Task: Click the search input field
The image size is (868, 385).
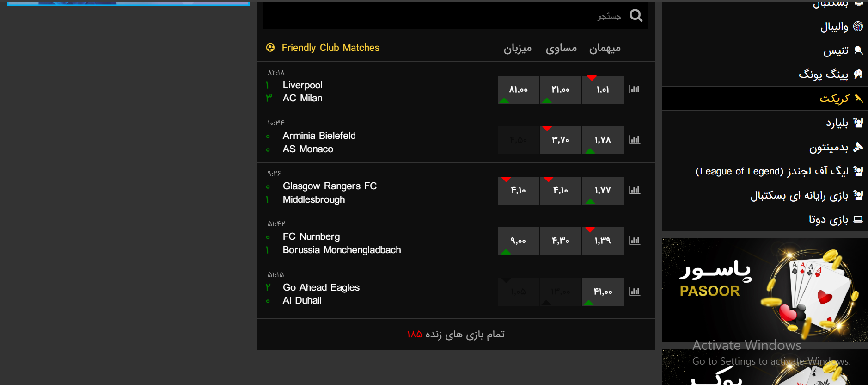Action: pos(444,16)
